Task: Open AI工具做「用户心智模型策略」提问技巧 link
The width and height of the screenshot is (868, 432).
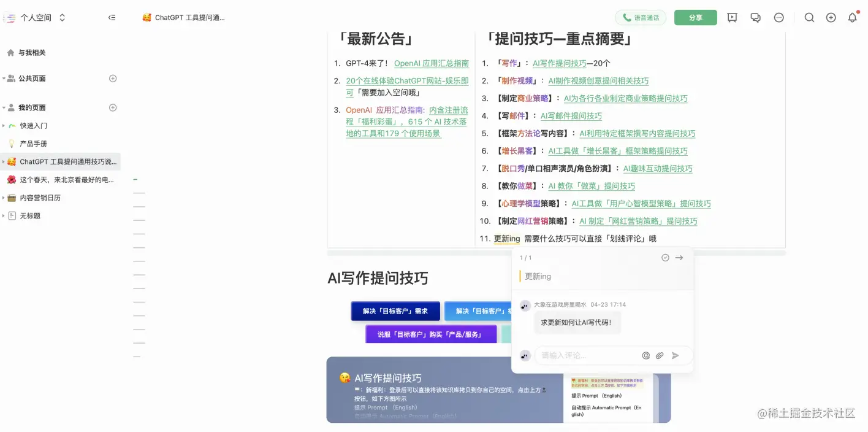Action: (x=641, y=204)
